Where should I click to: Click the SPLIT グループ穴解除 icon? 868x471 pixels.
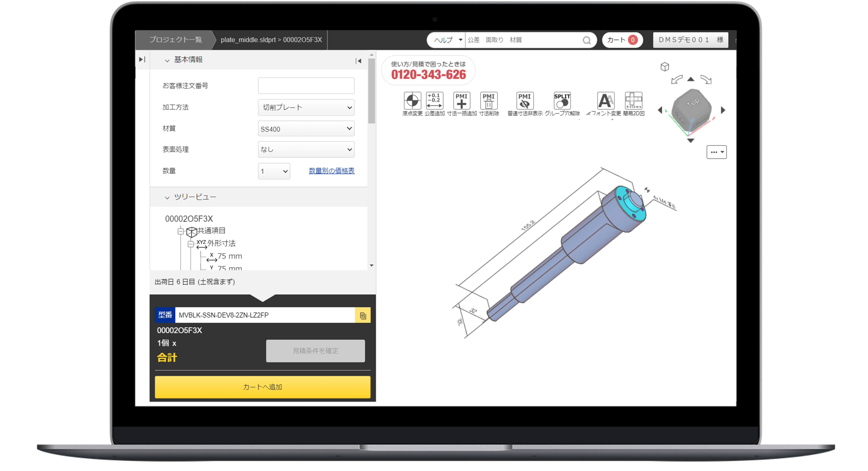(x=562, y=101)
